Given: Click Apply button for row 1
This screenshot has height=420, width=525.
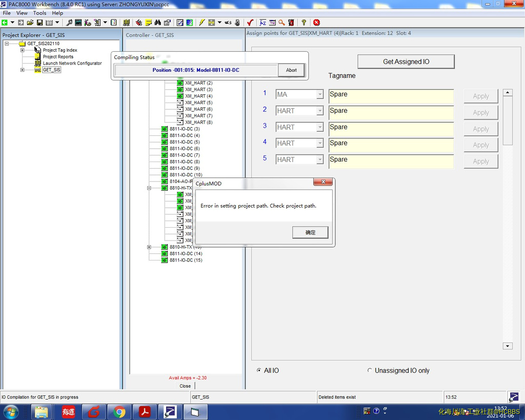Looking at the screenshot, I should [x=481, y=96].
